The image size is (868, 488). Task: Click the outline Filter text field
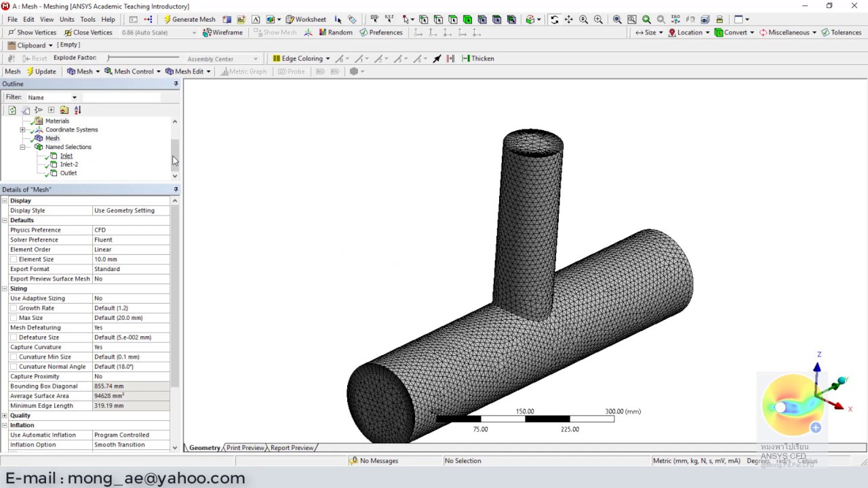click(x=122, y=98)
